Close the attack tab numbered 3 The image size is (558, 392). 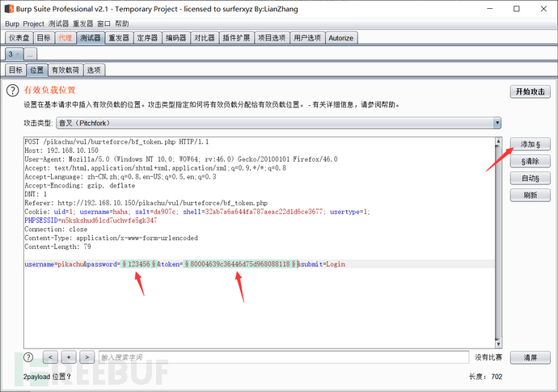click(x=18, y=54)
